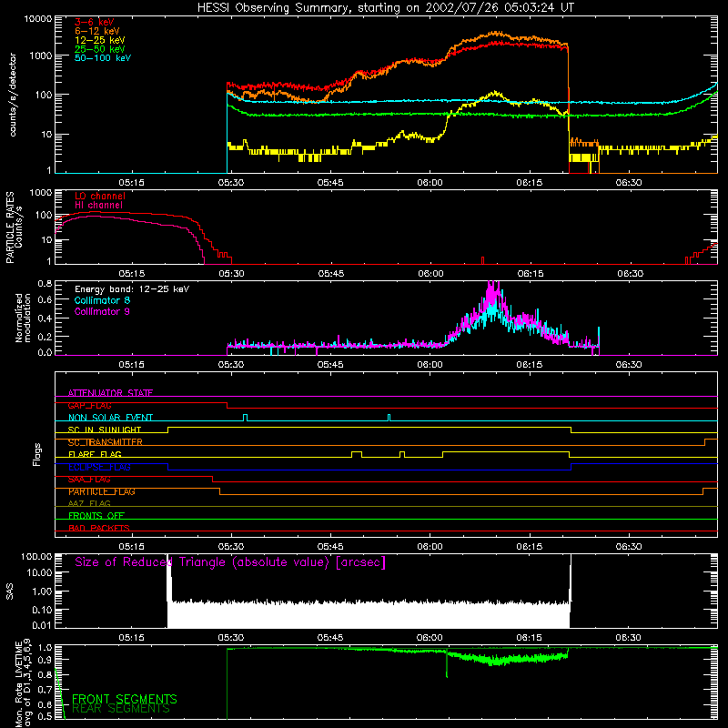Select the GAP_FLAG label

[x=89, y=405]
